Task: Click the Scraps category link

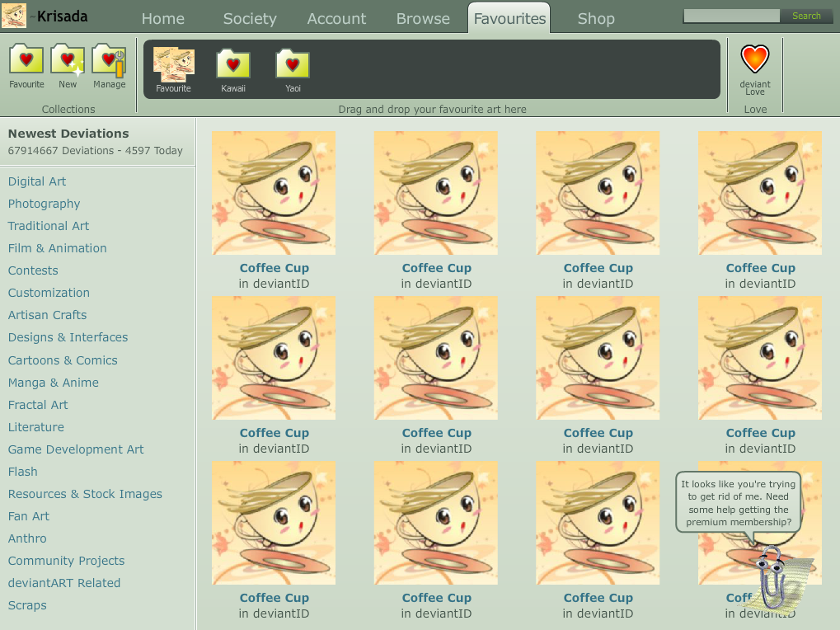Action: coord(27,605)
